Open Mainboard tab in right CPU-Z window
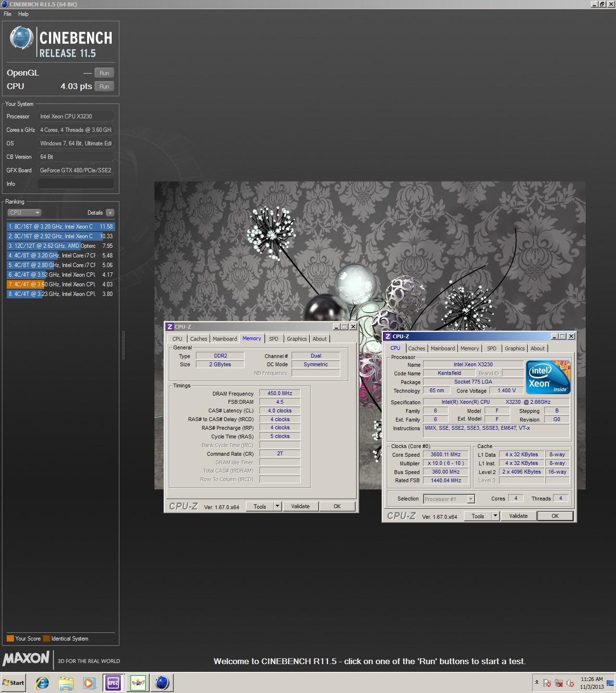 [x=443, y=348]
